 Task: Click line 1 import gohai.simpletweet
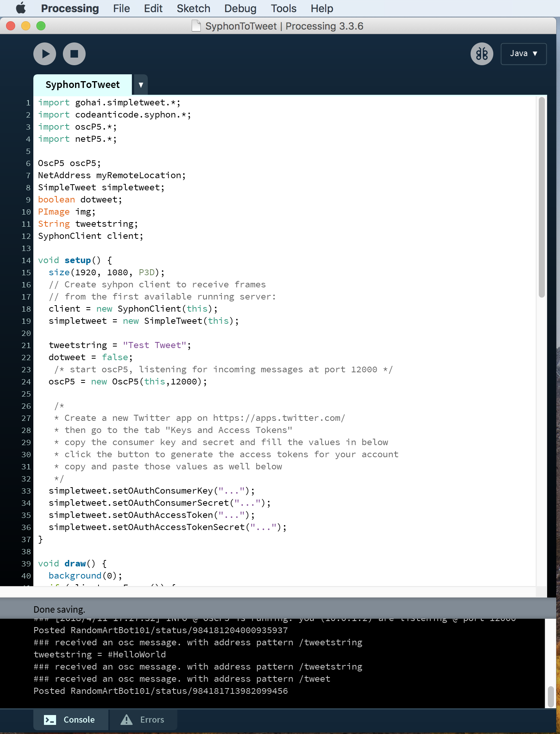[109, 103]
